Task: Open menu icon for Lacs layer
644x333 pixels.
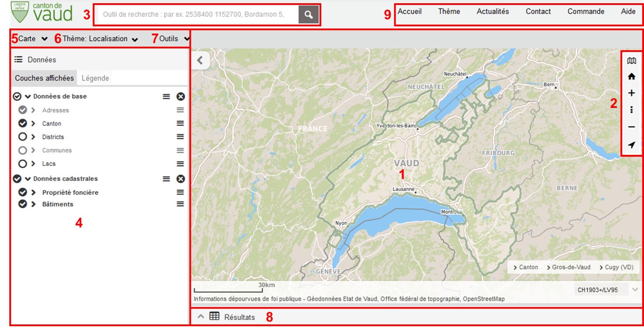Action: pyautogui.click(x=180, y=164)
